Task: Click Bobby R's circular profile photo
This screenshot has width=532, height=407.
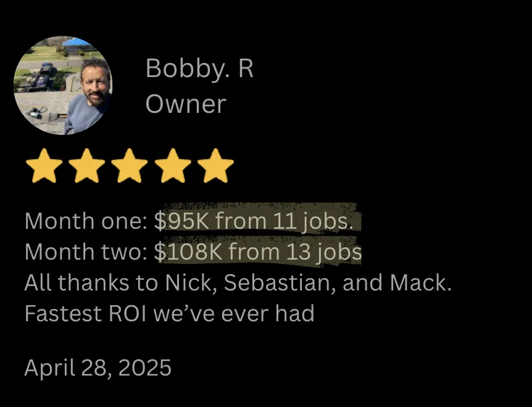Action: [x=63, y=85]
